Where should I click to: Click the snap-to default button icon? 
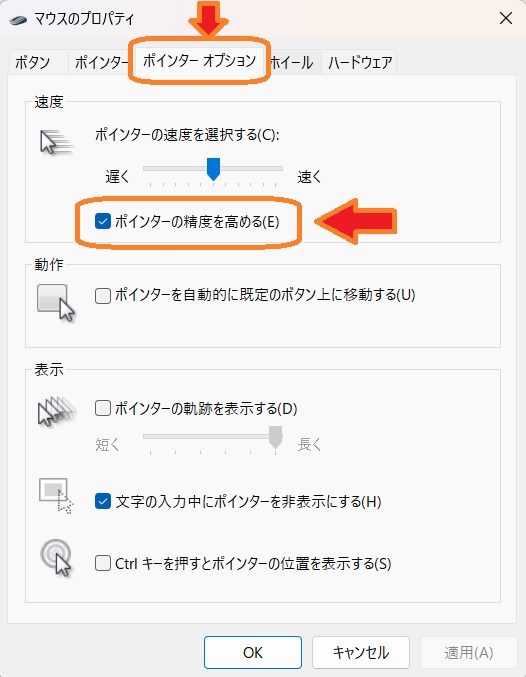[x=56, y=303]
